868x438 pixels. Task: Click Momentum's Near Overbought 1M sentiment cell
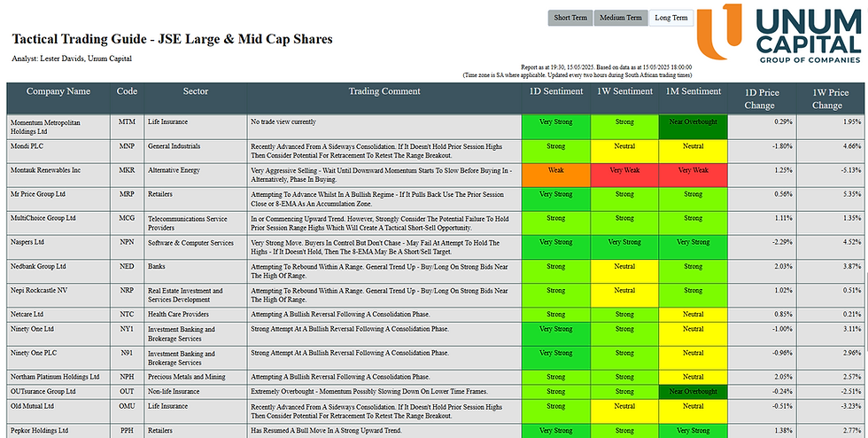click(693, 128)
